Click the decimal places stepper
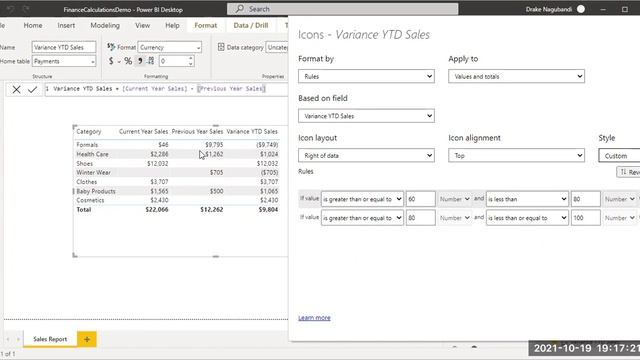Screen dimensions: 640x360 [191, 61]
